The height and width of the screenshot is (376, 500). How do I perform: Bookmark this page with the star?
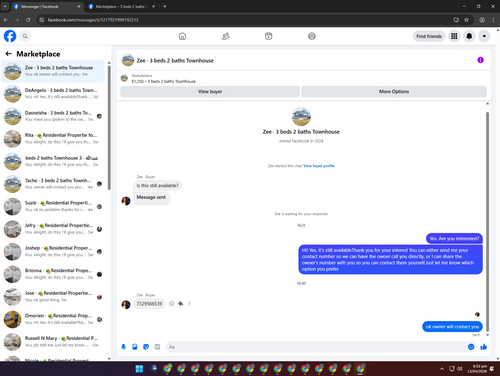466,20
